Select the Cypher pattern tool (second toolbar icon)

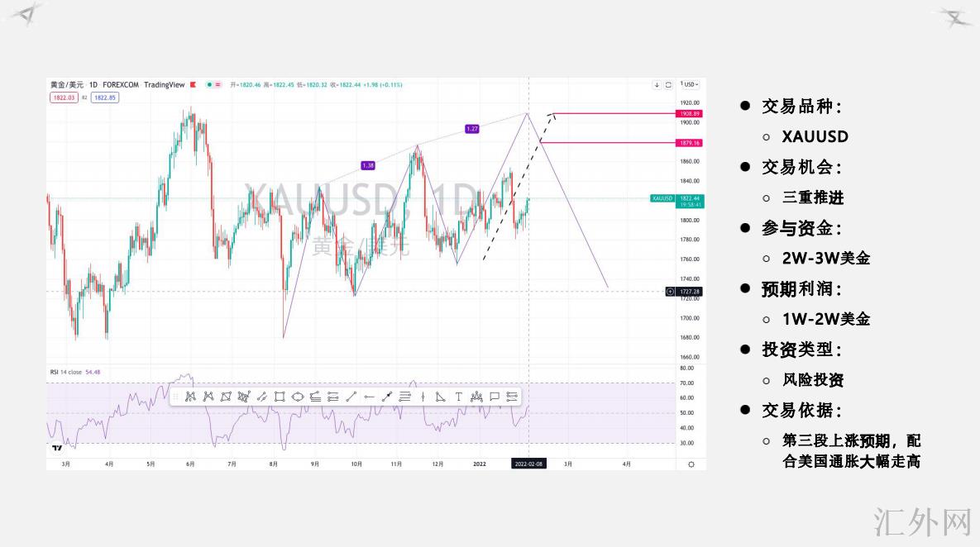[208, 397]
